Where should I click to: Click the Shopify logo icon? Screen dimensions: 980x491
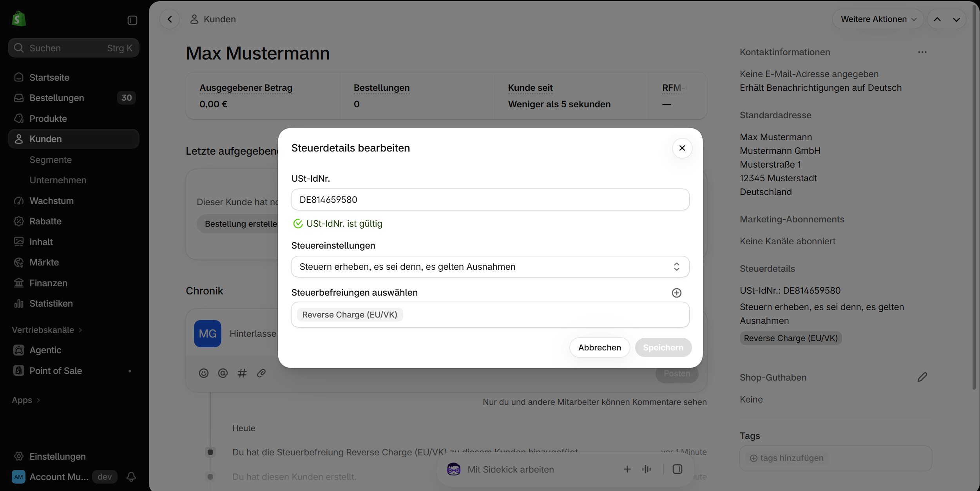point(19,19)
